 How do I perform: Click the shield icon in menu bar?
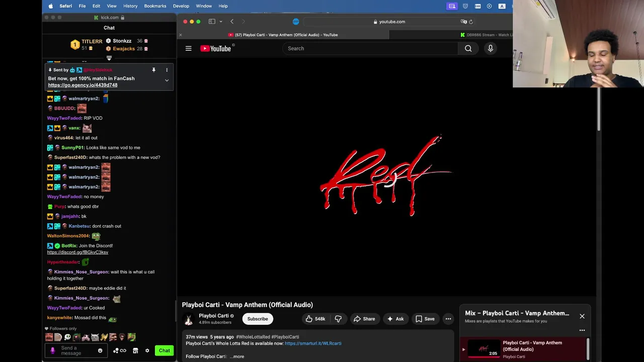pyautogui.click(x=465, y=6)
